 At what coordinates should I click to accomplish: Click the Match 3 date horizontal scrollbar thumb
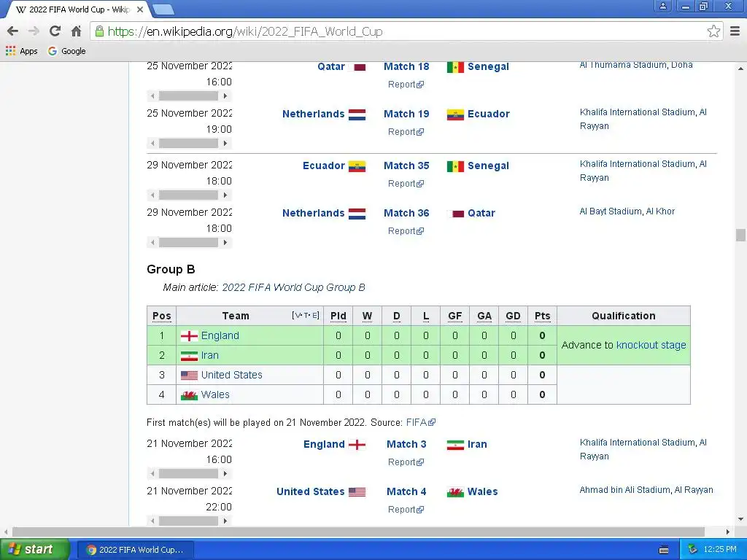click(188, 474)
